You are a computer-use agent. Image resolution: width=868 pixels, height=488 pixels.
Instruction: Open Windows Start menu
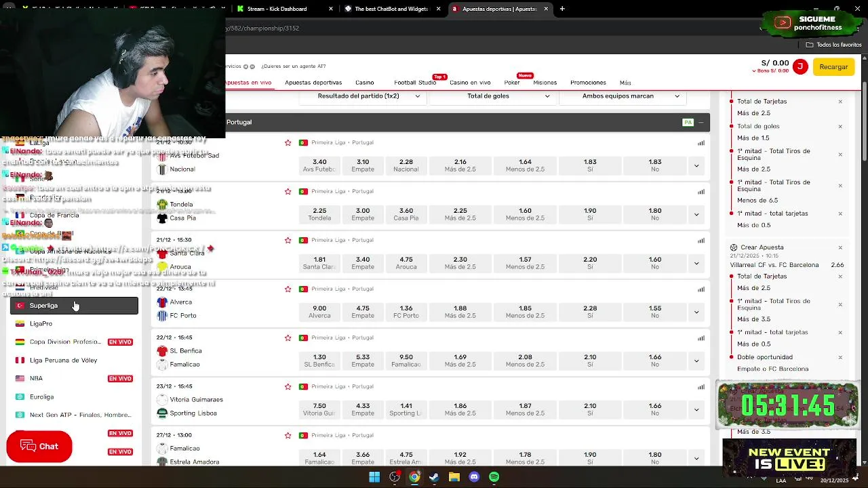pyautogui.click(x=374, y=477)
